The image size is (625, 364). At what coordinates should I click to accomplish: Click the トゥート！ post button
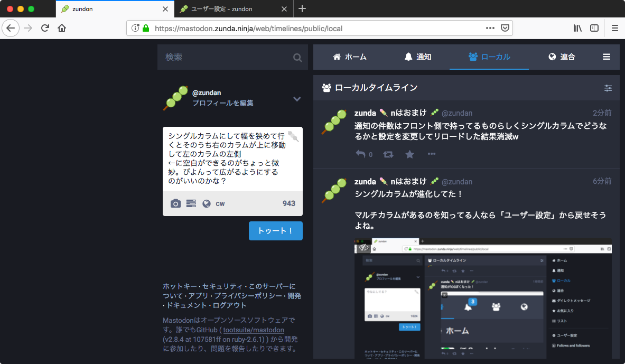[x=275, y=231]
